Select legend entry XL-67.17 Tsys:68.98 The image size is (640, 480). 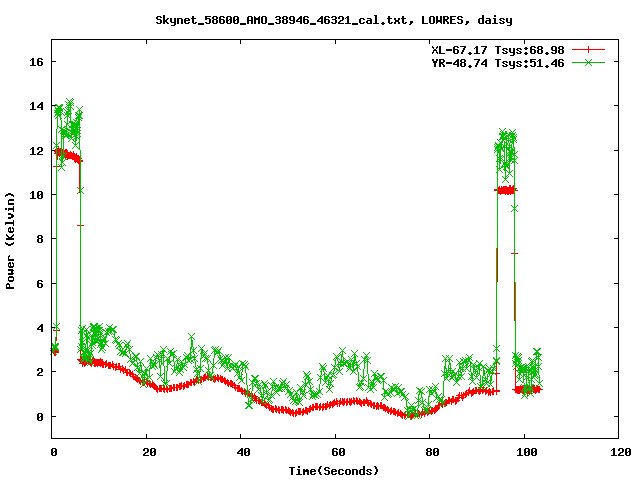point(498,50)
